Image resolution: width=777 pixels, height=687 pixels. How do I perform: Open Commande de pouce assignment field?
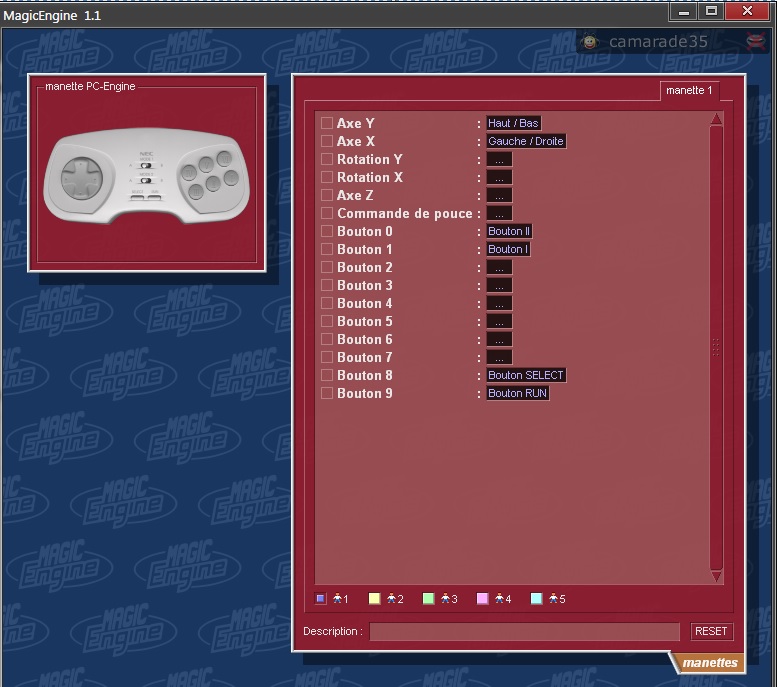click(x=499, y=213)
